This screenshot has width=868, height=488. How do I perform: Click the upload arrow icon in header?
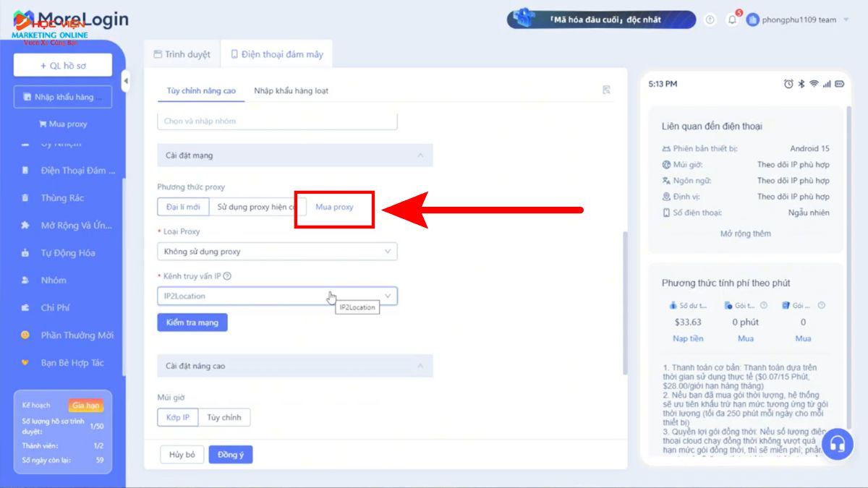(710, 20)
